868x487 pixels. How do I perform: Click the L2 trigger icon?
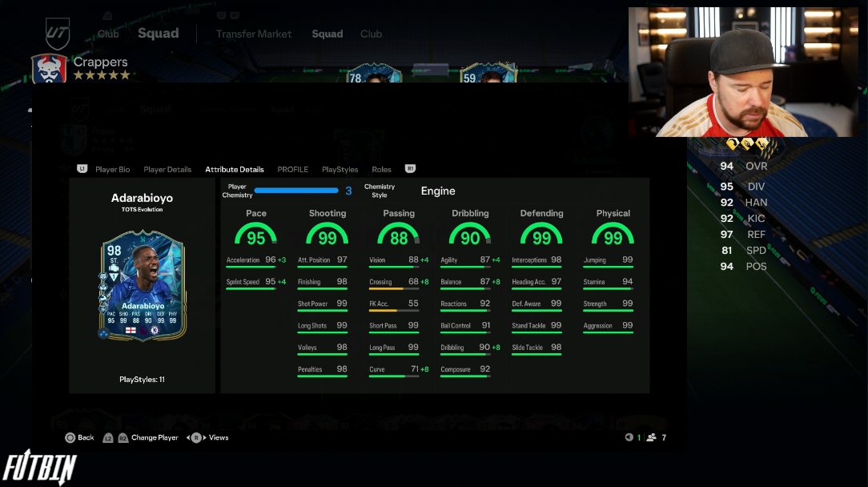pyautogui.click(x=108, y=437)
